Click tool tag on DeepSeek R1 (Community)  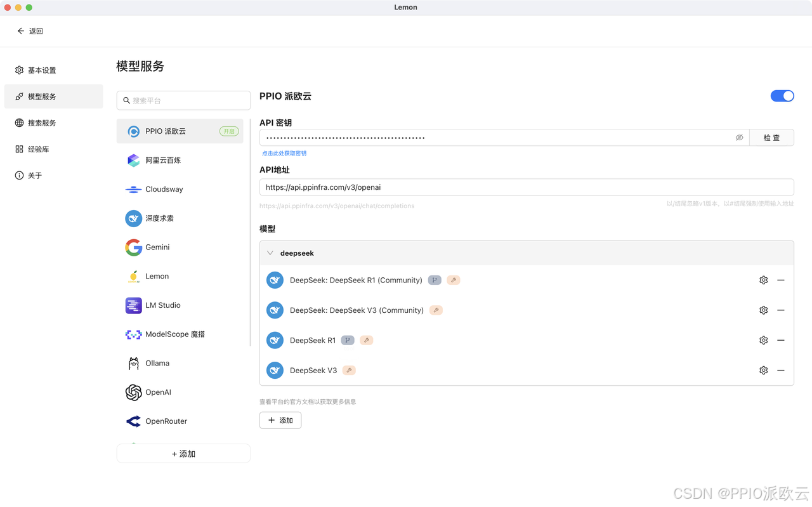453,280
